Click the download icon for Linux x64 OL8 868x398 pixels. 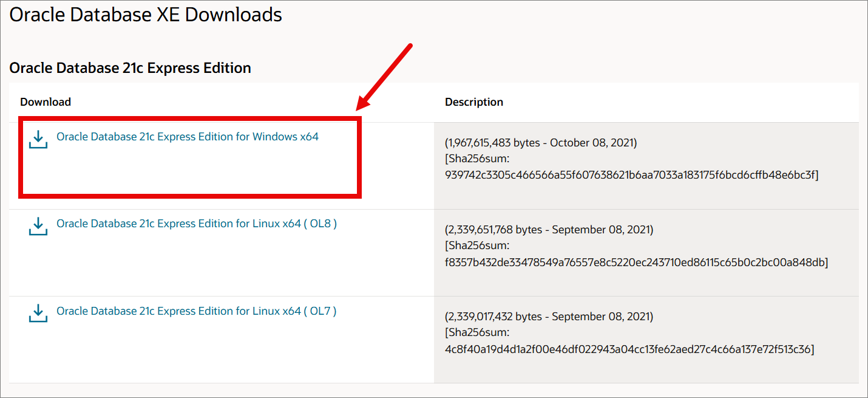coord(38,226)
